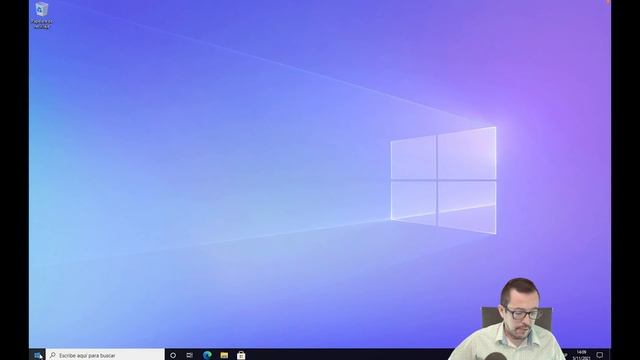Open the Action Center notifications icon
This screenshot has width=640, height=360.
pos(600,355)
